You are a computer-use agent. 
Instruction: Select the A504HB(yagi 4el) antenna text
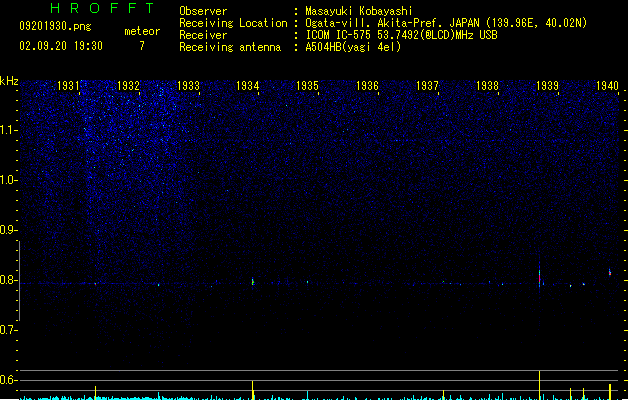coord(353,47)
